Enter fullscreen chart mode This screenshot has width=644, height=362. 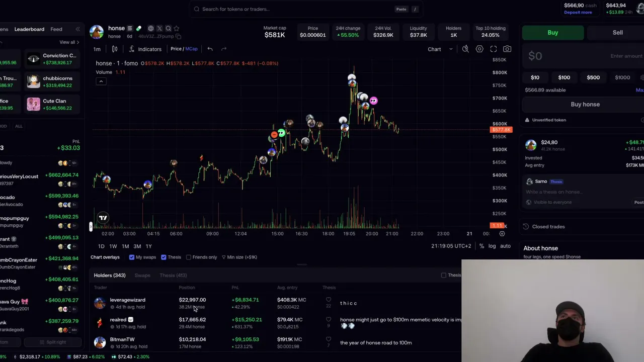494,49
